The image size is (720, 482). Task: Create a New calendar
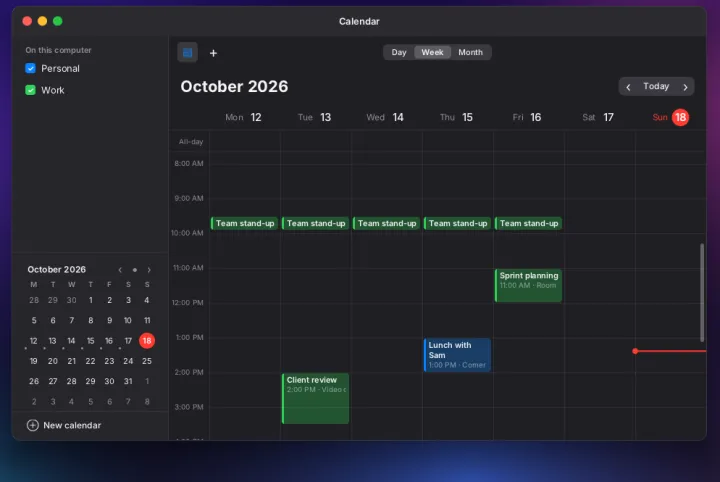pos(64,425)
